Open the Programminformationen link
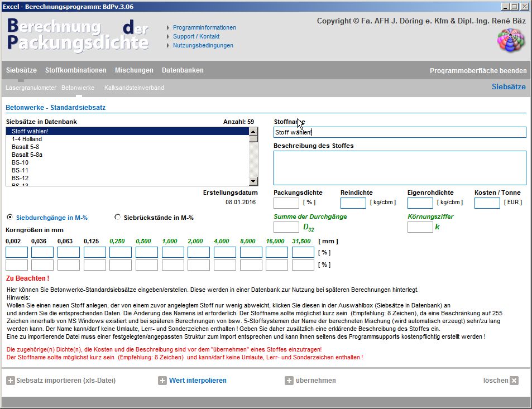This screenshot has height=409, width=532. (204, 27)
